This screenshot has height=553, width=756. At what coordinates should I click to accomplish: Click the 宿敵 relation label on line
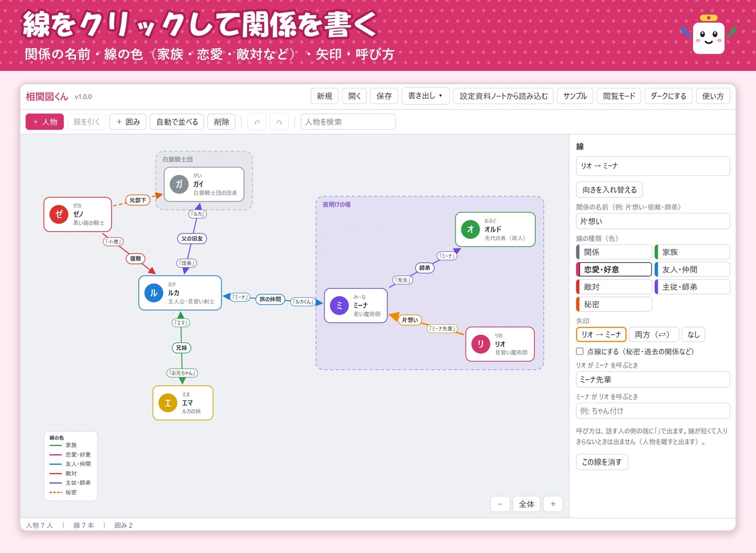136,259
